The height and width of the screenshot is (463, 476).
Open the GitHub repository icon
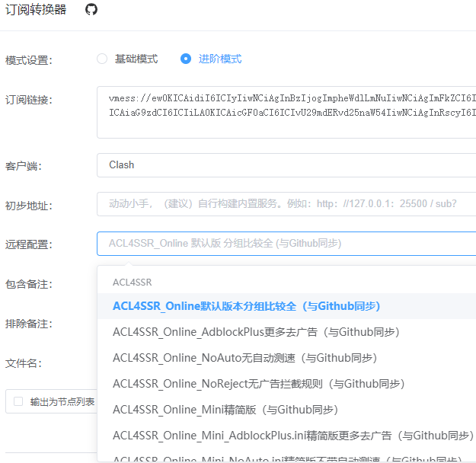91,9
